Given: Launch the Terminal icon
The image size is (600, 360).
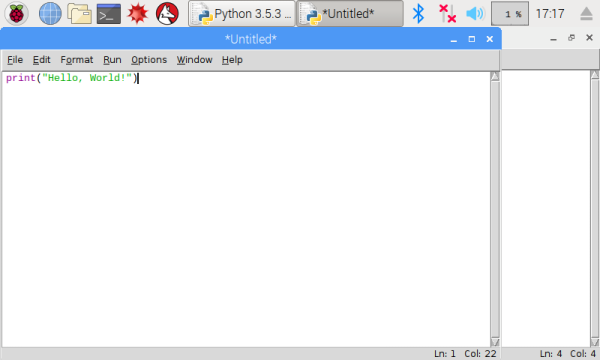Looking at the screenshot, I should point(109,14).
